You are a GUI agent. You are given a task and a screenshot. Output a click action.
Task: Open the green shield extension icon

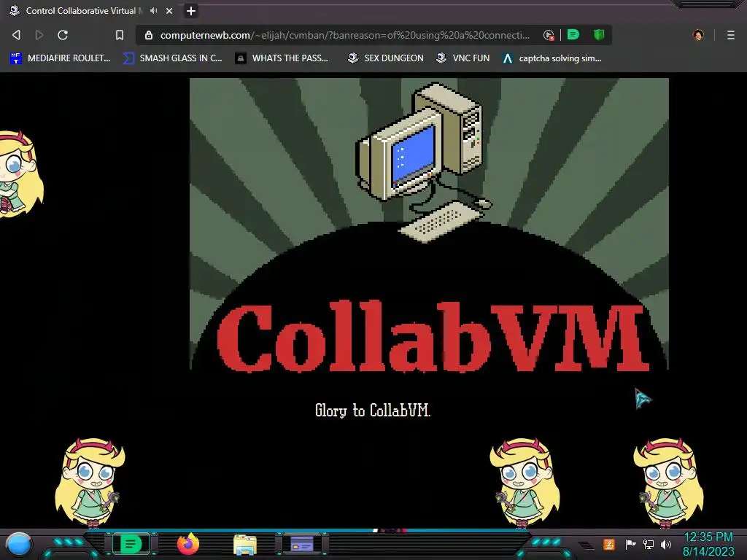[599, 35]
